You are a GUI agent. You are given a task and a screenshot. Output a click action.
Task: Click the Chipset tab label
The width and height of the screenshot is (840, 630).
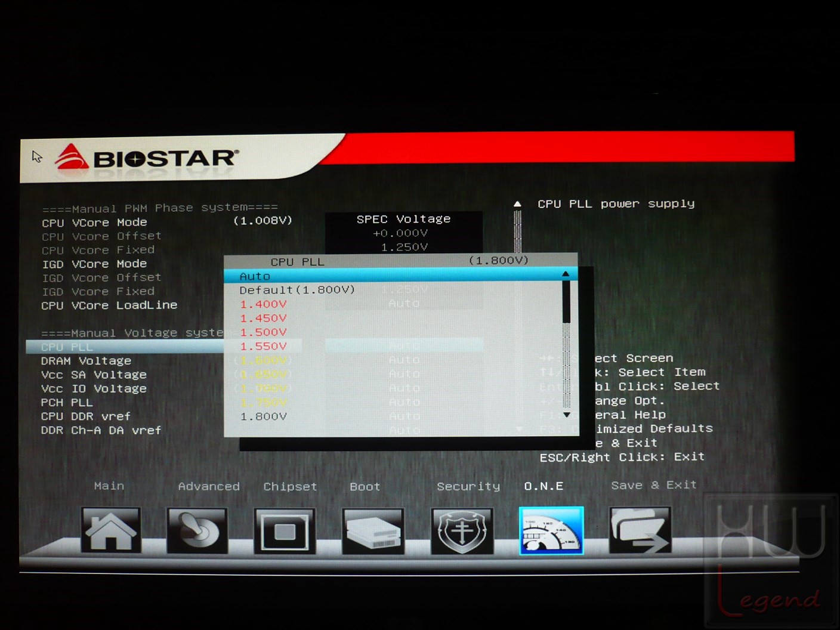290,487
